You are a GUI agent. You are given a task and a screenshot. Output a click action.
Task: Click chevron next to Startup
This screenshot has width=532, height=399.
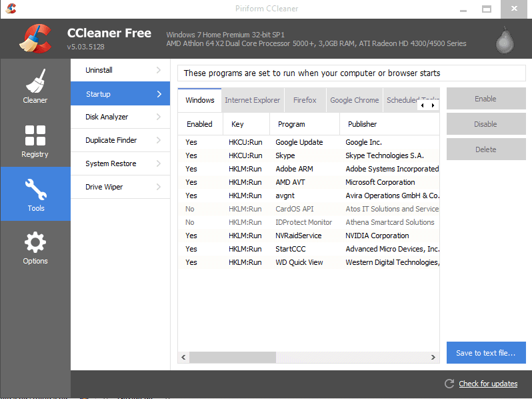pyautogui.click(x=159, y=94)
